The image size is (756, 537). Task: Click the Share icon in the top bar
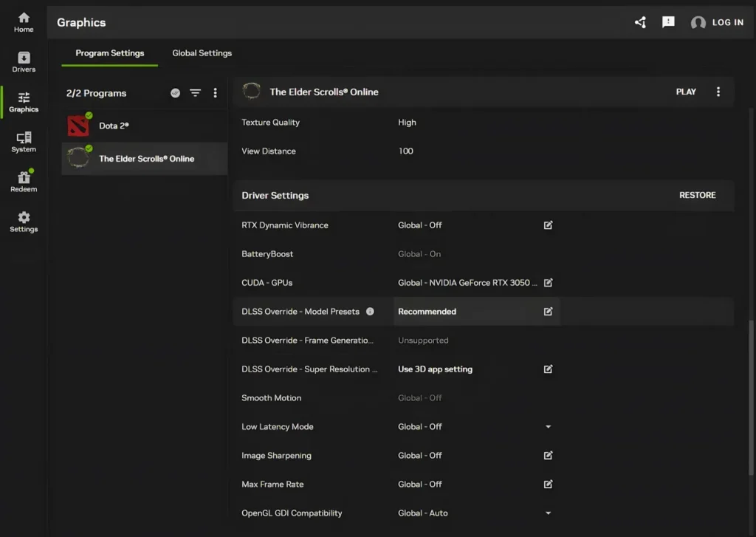pos(639,22)
